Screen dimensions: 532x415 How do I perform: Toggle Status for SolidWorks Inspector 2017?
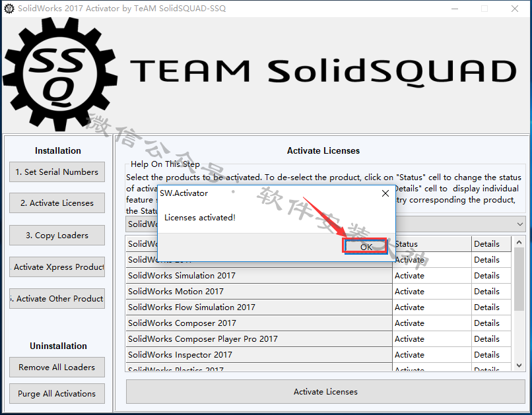(x=432, y=355)
